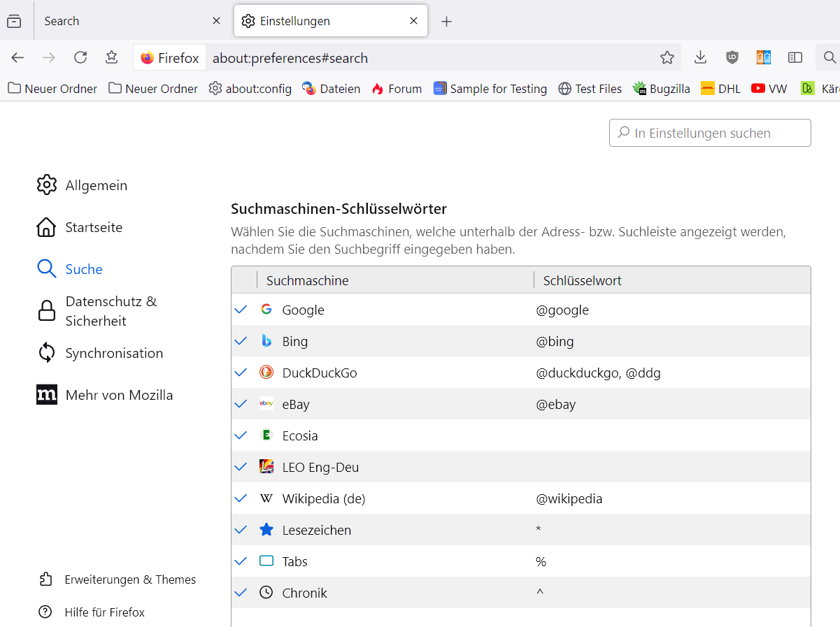Image resolution: width=840 pixels, height=627 pixels.
Task: Toggle the sidebar panel icon in toolbar
Action: [x=795, y=58]
